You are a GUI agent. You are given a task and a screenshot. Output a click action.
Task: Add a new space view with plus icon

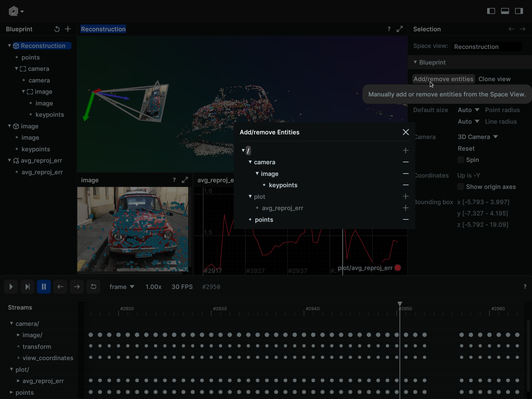68,29
